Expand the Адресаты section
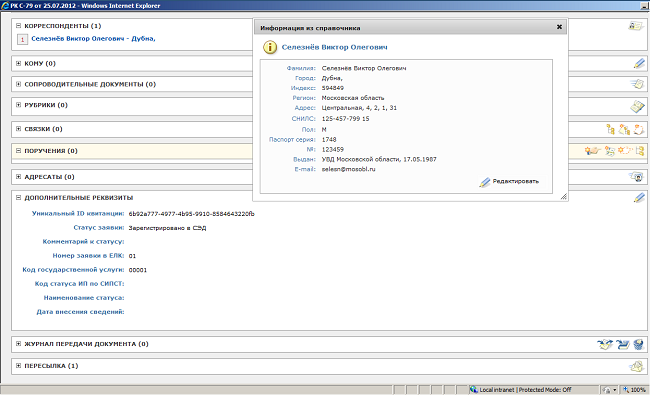This screenshot has height=395, width=650. pyautogui.click(x=18, y=177)
